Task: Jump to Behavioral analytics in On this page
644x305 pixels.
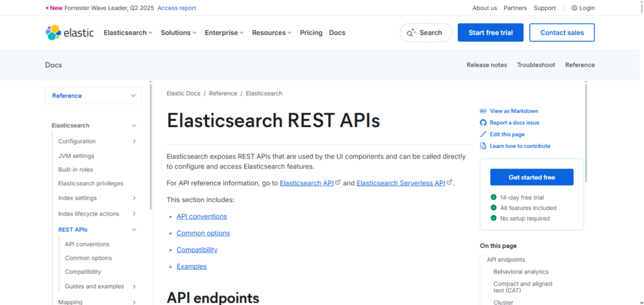Action: 521,272
